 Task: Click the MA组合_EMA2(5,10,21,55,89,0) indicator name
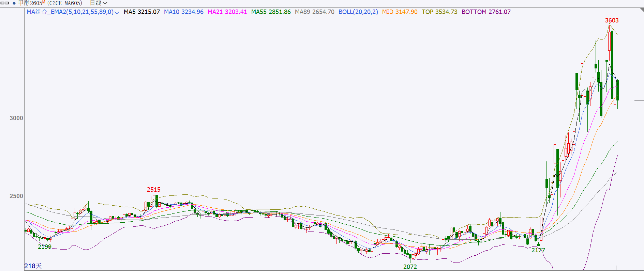click(70, 12)
